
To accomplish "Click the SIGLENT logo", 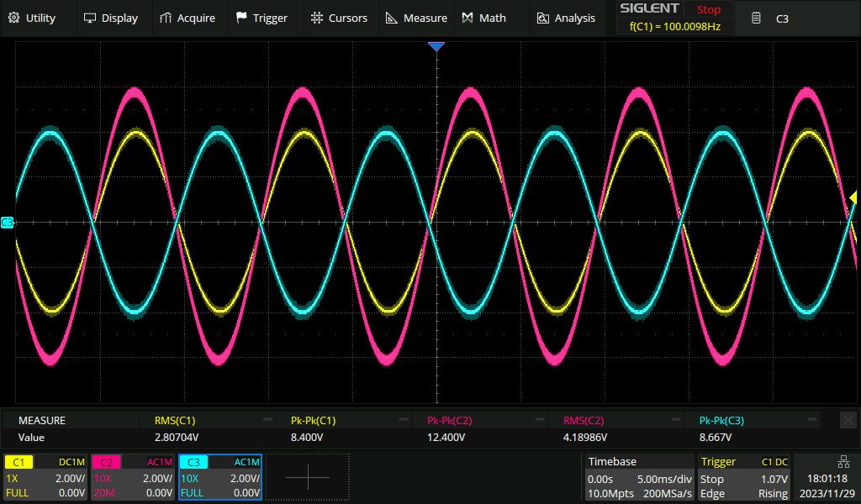I will pos(649,8).
